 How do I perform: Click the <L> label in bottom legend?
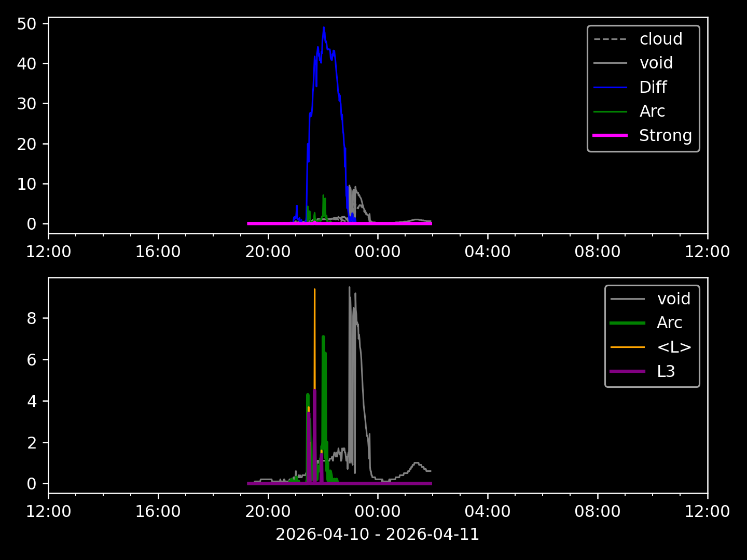tap(674, 347)
